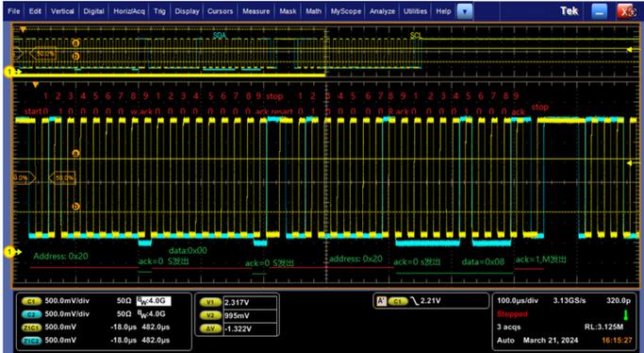Click the 50.0% trigger position label
Viewport: 644px width, 353px height.
point(64,178)
